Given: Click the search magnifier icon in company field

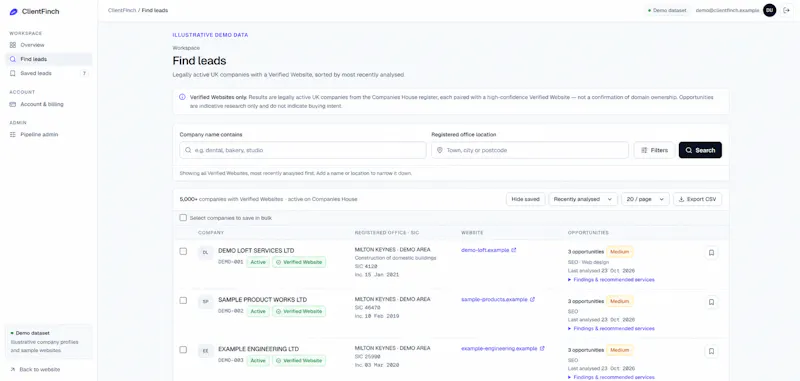Looking at the screenshot, I should pyautogui.click(x=188, y=150).
